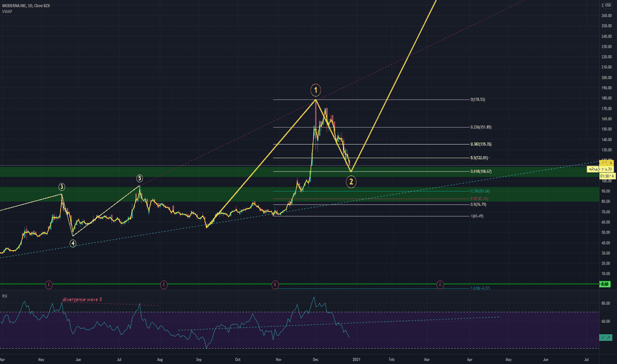
Task: Click the 0.618(108.67) Fibonacci level label
Action: coord(481,171)
